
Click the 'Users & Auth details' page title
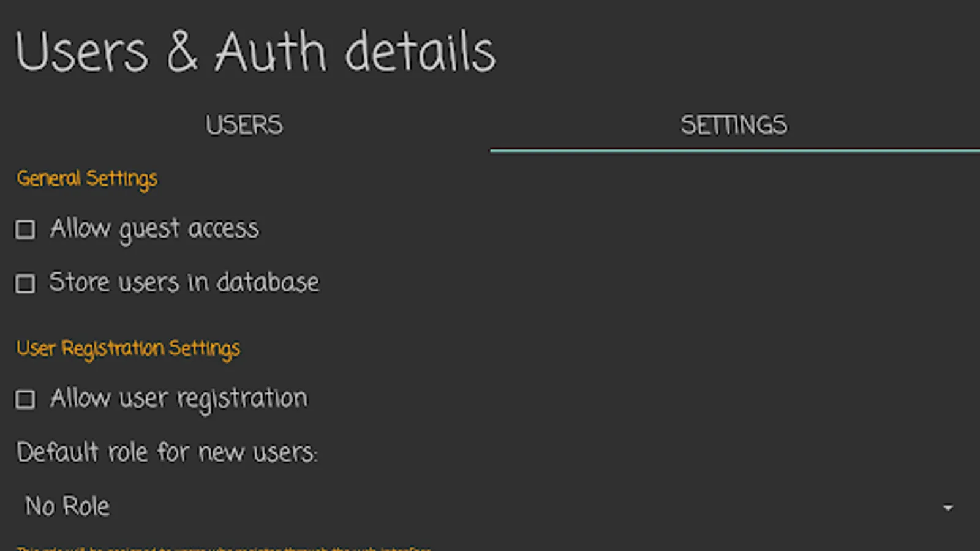(255, 52)
